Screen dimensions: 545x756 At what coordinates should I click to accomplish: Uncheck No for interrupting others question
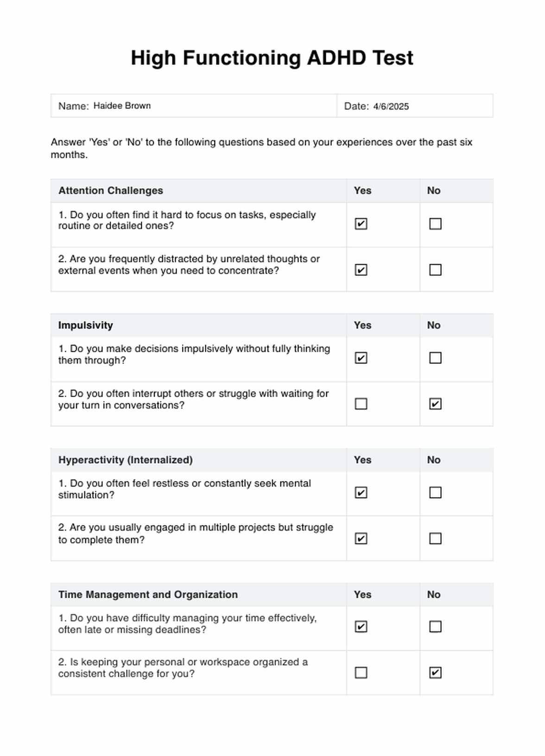[435, 404]
